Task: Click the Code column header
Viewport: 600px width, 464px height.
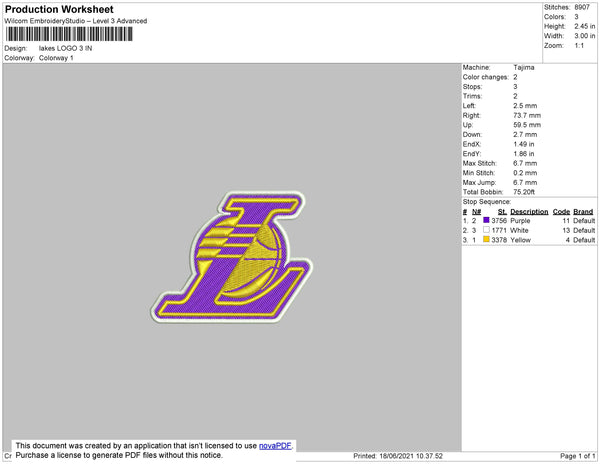Action: (x=561, y=212)
